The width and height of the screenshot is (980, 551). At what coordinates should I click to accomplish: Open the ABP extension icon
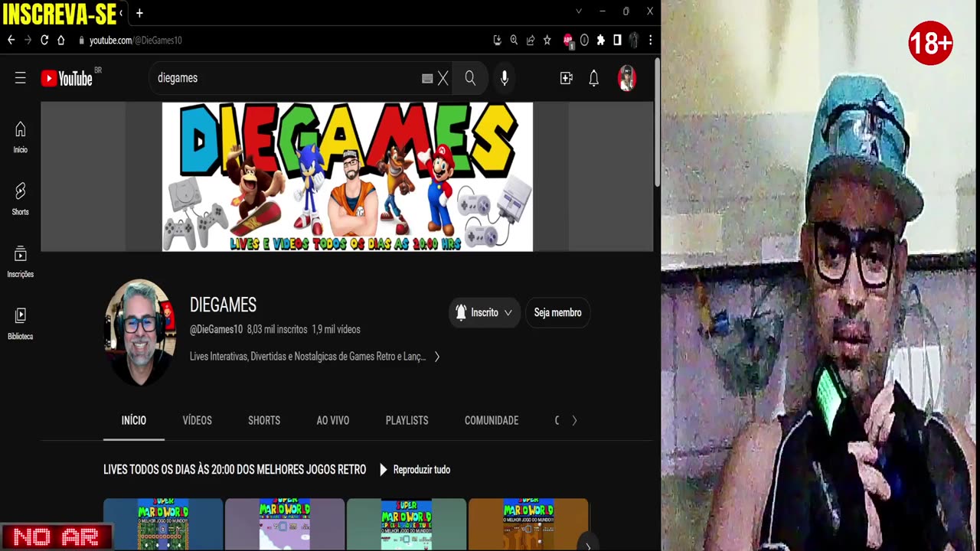coord(568,41)
